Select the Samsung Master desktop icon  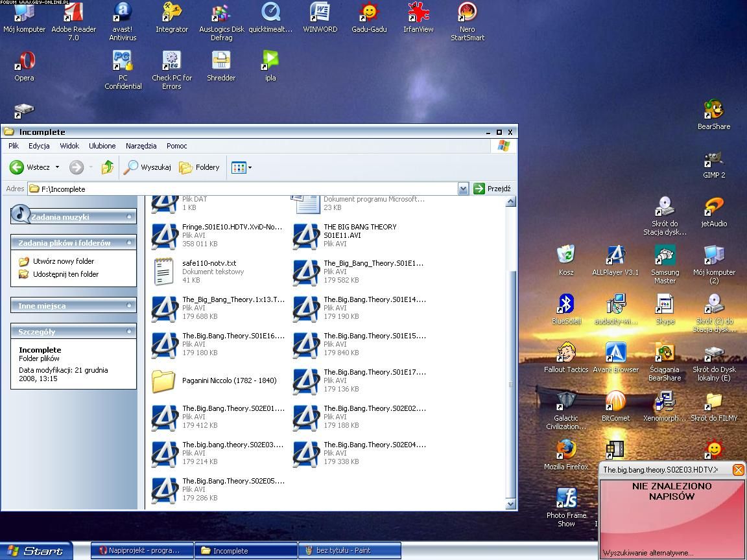pos(665,264)
